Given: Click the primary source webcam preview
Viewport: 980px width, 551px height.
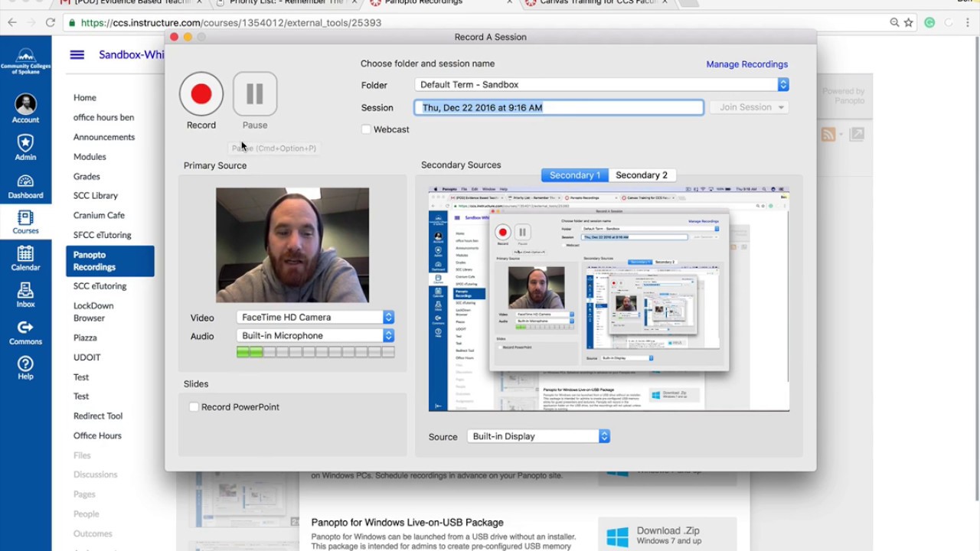Looking at the screenshot, I should tap(292, 245).
